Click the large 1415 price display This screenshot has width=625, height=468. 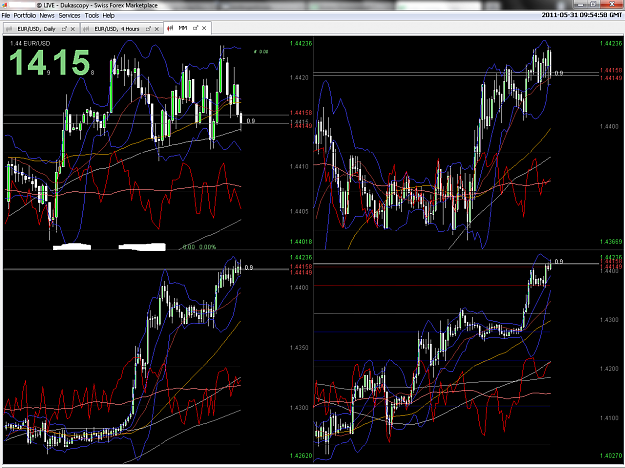51,63
